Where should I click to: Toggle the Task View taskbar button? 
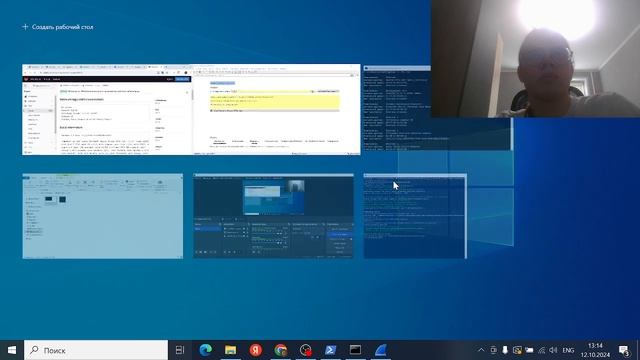[x=180, y=350]
